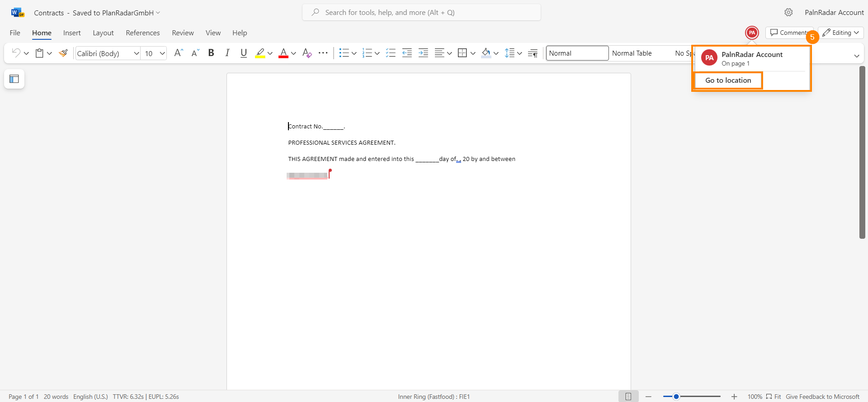Toggle Underline formatting
The height and width of the screenshot is (402, 868).
click(x=244, y=53)
